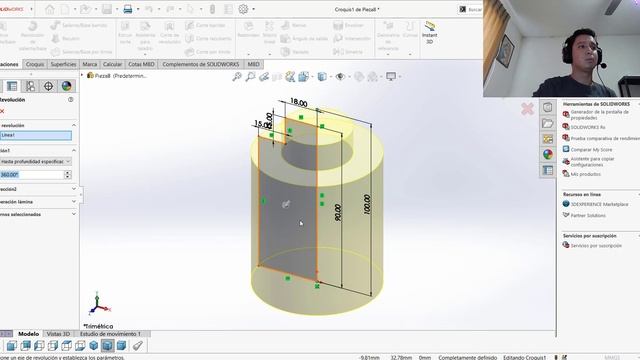Switch to the Superficies tab
This screenshot has height=360, width=640.
63,64
